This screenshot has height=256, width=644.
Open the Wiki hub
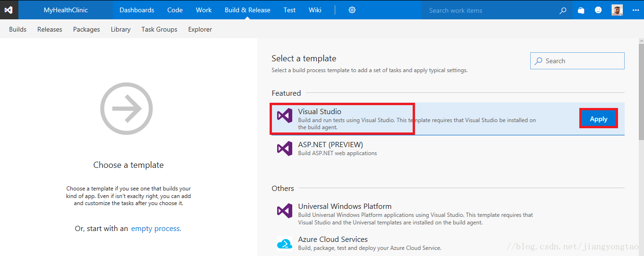coord(315,10)
